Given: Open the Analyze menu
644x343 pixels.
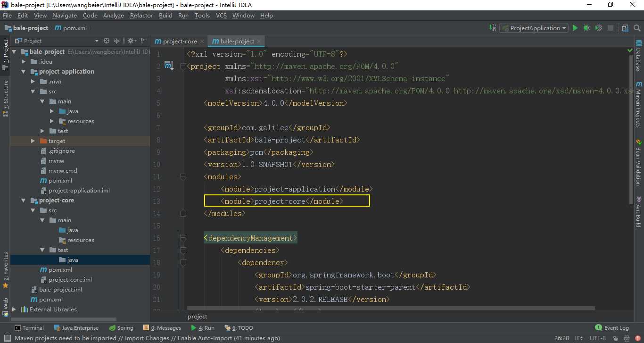Looking at the screenshot, I should coord(113,16).
